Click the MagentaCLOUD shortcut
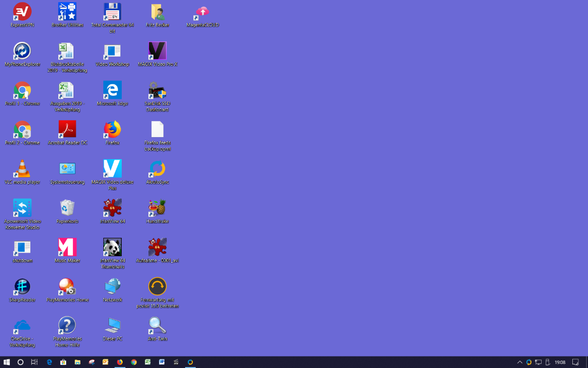The height and width of the screenshot is (368, 588). click(203, 12)
